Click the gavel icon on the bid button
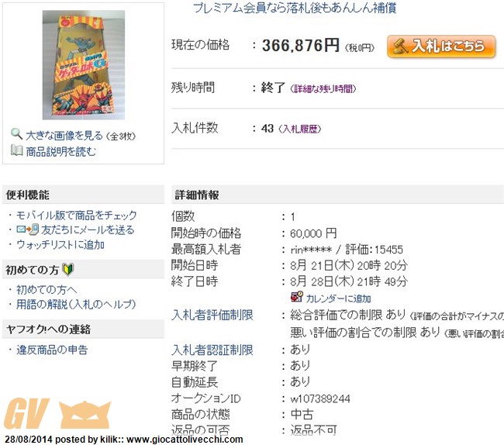The image size is (504, 445). 399,47
